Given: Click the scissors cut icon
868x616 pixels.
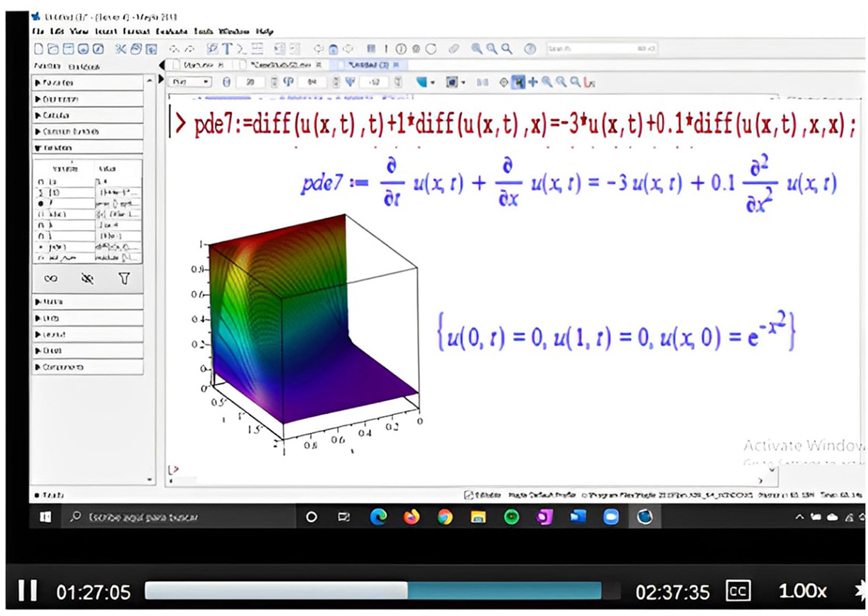Looking at the screenshot, I should click(x=120, y=49).
